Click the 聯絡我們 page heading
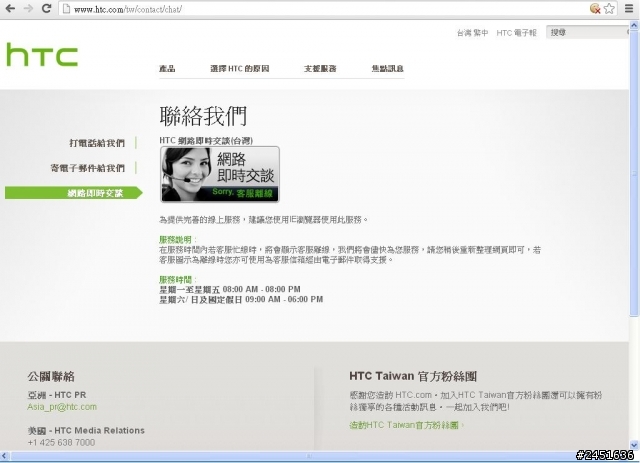The width and height of the screenshot is (640, 463). click(x=203, y=116)
